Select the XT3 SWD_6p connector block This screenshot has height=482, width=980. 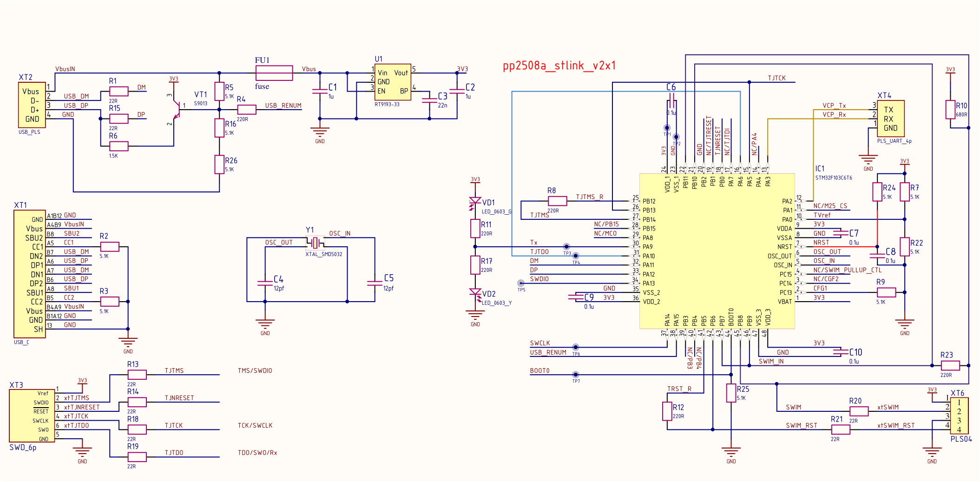point(32,416)
